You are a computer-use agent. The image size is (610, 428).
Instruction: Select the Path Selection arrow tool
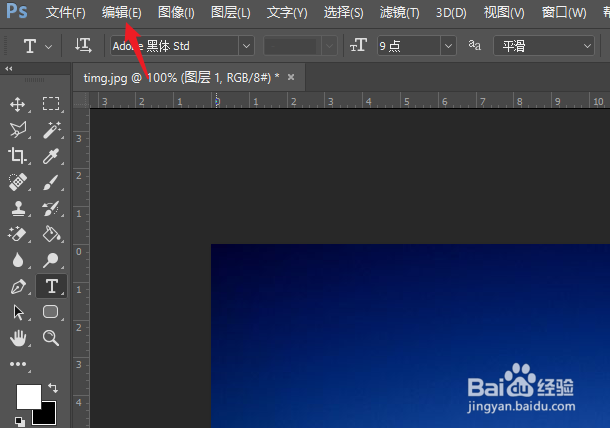(x=18, y=312)
